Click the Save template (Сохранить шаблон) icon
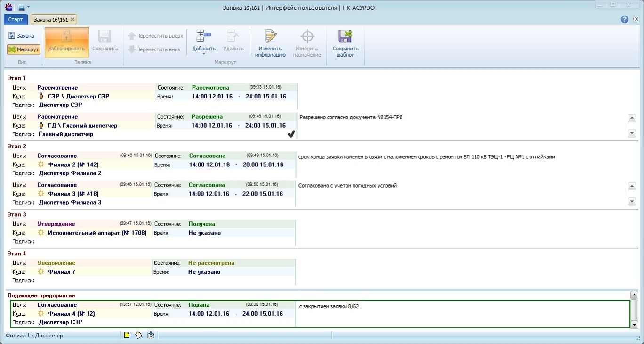The height and width of the screenshot is (344, 644). (346, 37)
